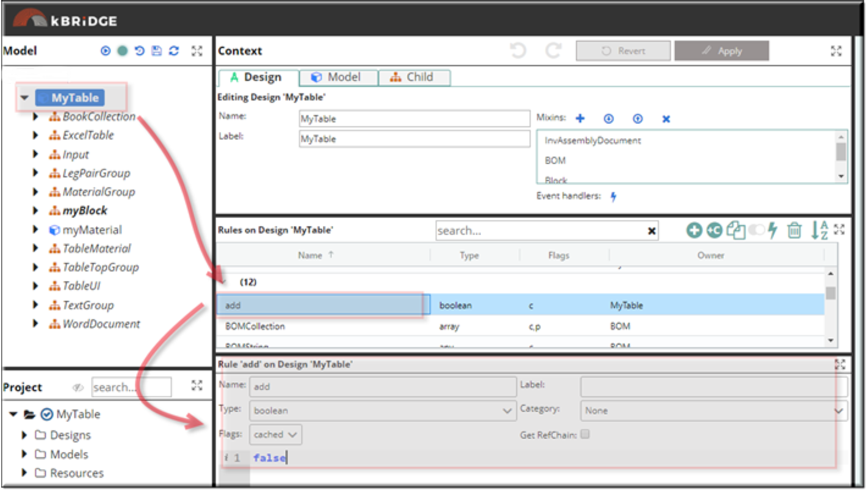Select the BOMCollection rule row
Viewport: 868px width, 491px height.
pos(521,327)
